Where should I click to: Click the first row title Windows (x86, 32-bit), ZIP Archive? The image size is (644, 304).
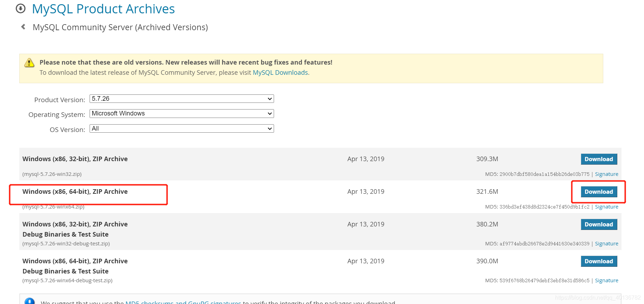tap(75, 159)
